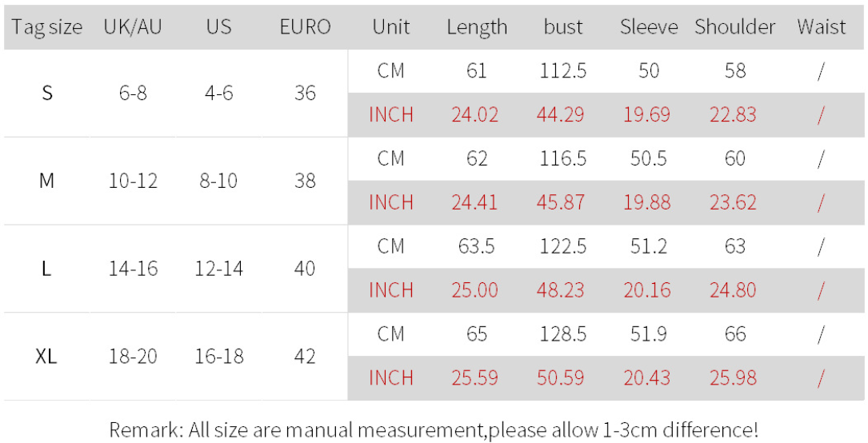Screen dimensions: 868x443
Task: Select the 24.41 inch length value
Action: [475, 203]
